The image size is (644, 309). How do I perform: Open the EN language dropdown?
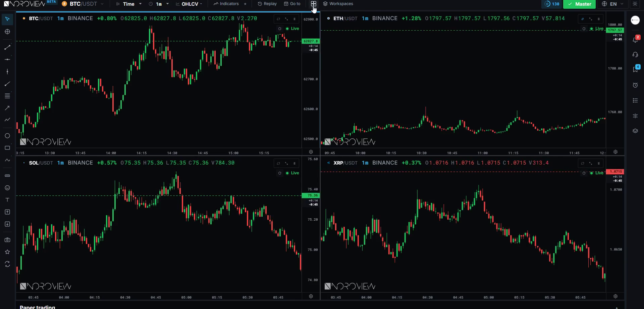click(x=613, y=4)
